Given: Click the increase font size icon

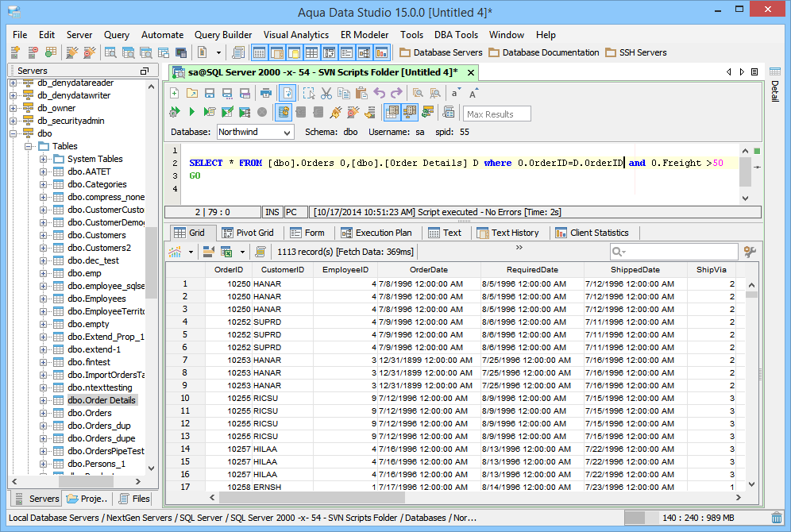Looking at the screenshot, I should point(473,93).
